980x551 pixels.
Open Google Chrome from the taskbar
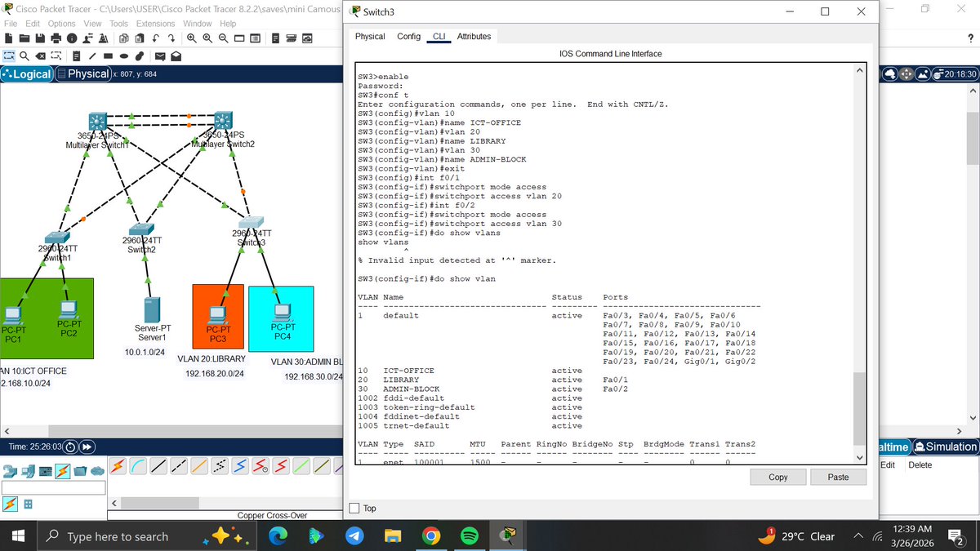[x=431, y=536]
